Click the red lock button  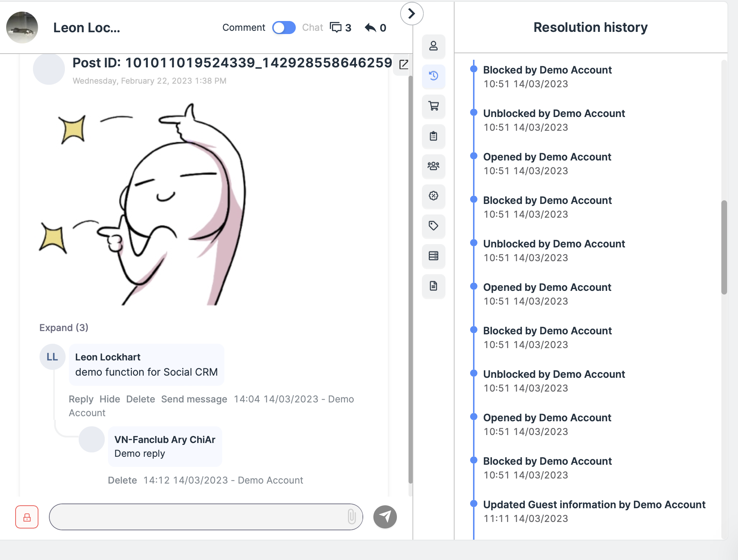pyautogui.click(x=27, y=517)
